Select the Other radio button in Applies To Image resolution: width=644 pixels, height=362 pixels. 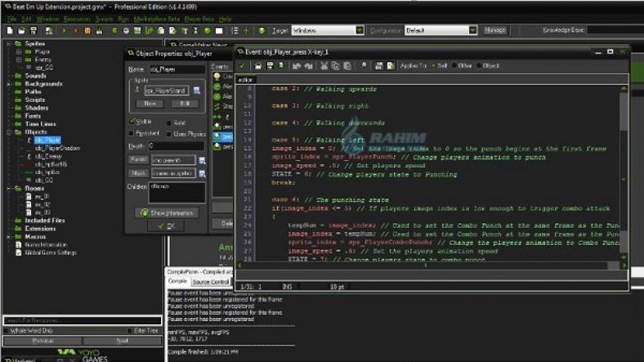click(x=454, y=65)
